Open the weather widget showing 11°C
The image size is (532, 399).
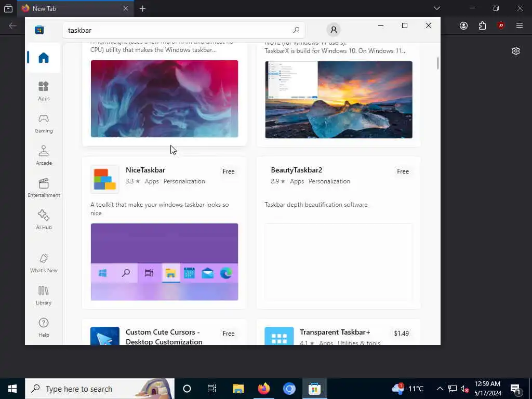407,389
